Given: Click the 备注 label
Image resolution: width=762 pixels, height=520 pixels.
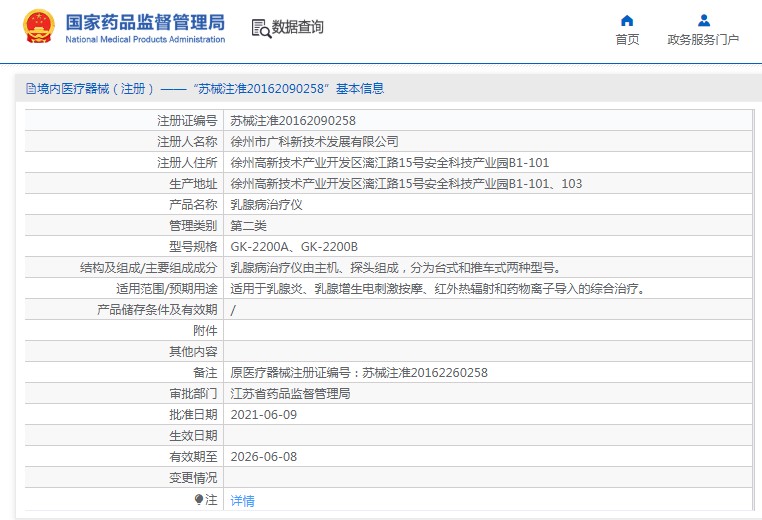Looking at the screenshot, I should (205, 372).
